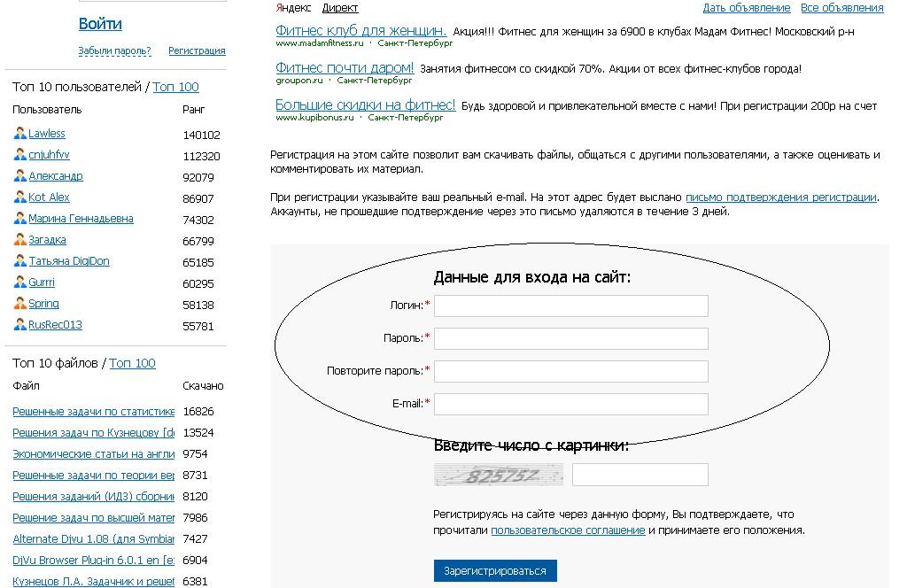This screenshot has height=588, width=907.
Task: Focus the Логин input field
Action: [x=571, y=306]
